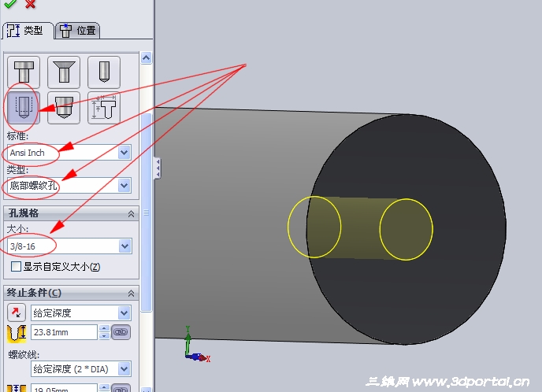Toggle link button beside 23.81mm depth
Viewport: 542px width, 392px height.
(121, 332)
